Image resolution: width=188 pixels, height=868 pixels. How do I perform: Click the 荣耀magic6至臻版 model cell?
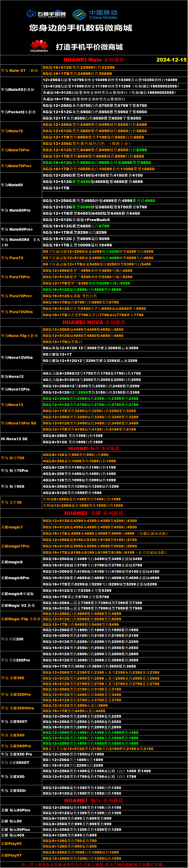click(21, 594)
